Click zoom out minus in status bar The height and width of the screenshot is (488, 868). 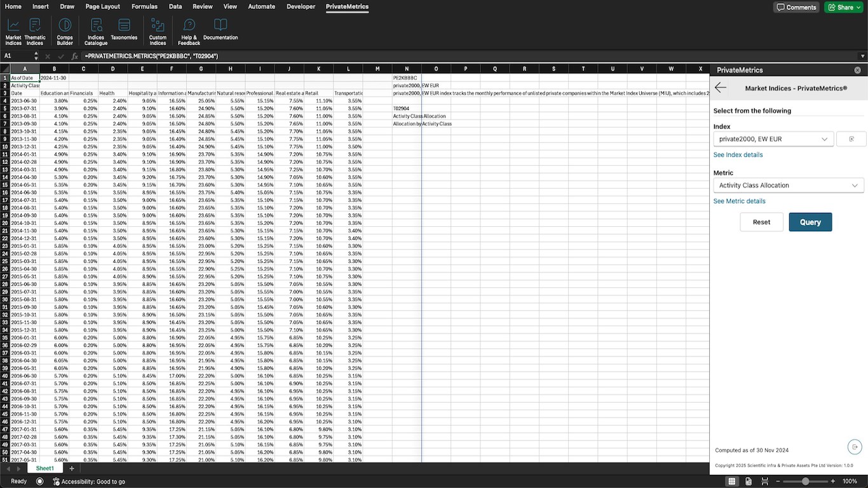(x=778, y=482)
